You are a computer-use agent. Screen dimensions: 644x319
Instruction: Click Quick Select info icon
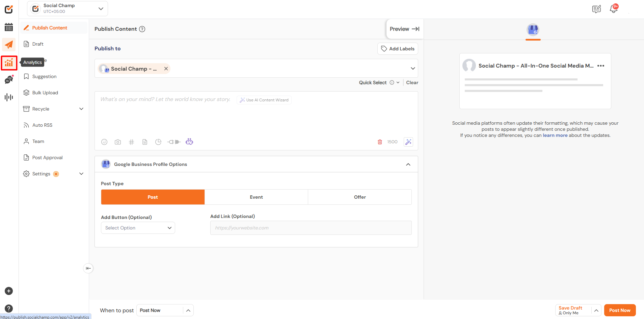[392, 82]
